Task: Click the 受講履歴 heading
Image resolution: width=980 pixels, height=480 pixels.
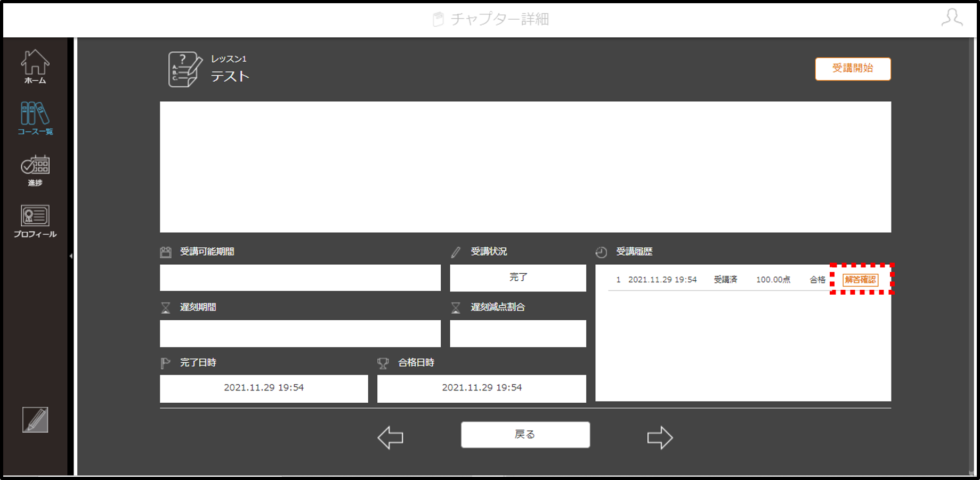Action: [634, 251]
